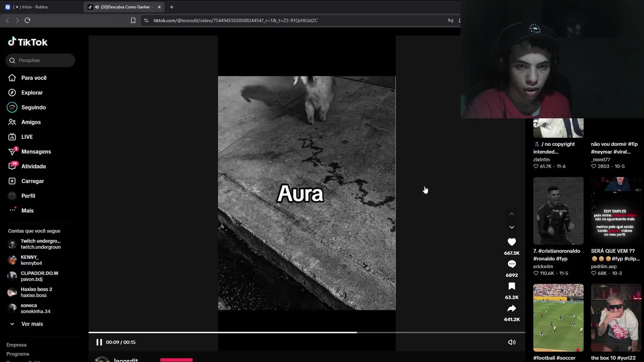644x362 pixels.
Task: Click the 667.5K likes count
Action: coord(512,253)
